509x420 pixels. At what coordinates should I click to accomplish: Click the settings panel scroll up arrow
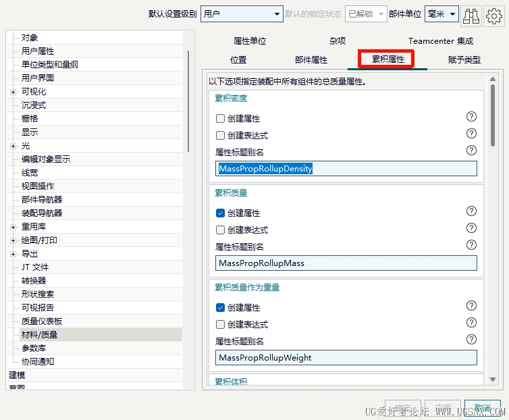pos(492,79)
